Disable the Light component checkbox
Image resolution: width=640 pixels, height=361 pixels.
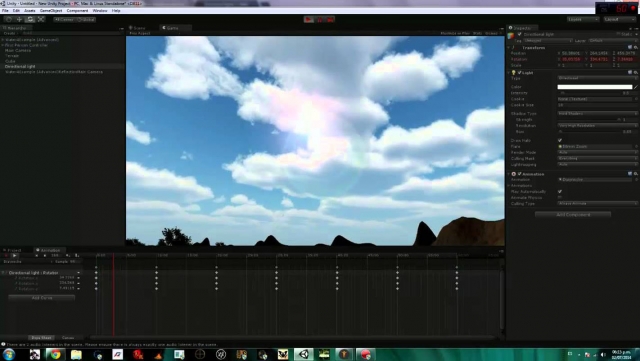pyautogui.click(x=520, y=73)
